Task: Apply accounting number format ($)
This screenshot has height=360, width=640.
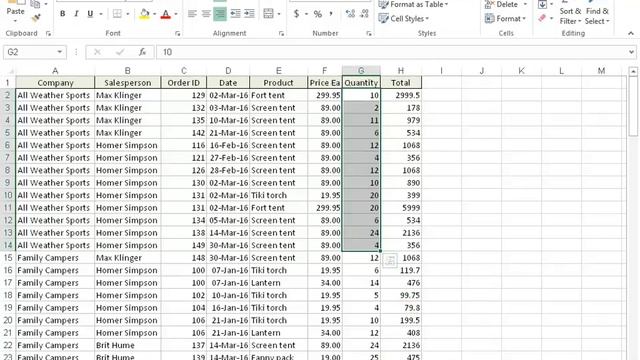Action: (296, 14)
